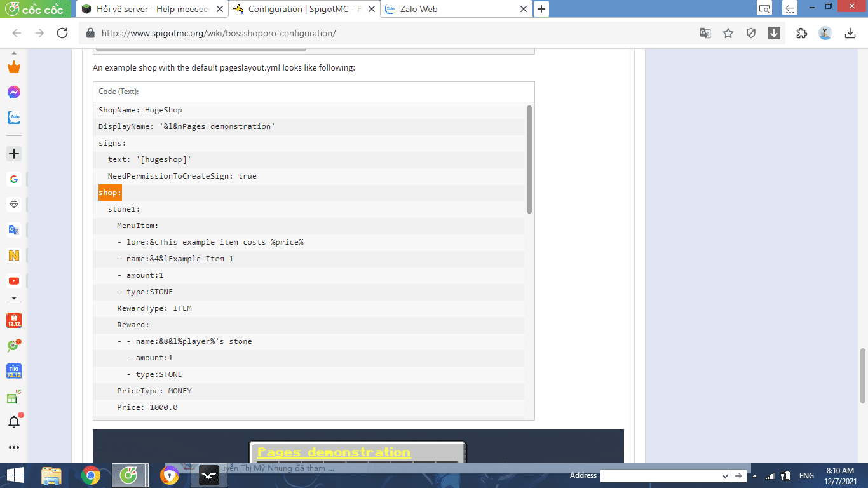Open the Pages demonstration screenshot image
The width and height of the screenshot is (868, 488).
coord(358,446)
